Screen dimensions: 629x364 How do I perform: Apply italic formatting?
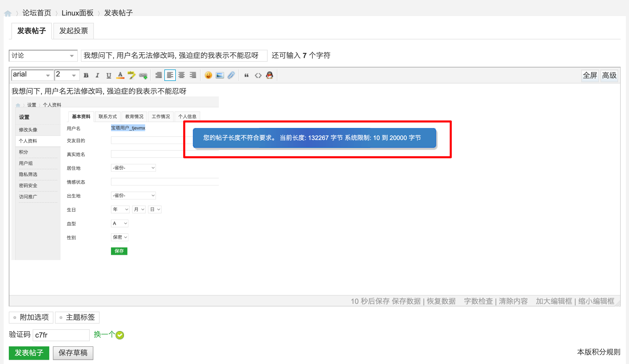pyautogui.click(x=97, y=75)
